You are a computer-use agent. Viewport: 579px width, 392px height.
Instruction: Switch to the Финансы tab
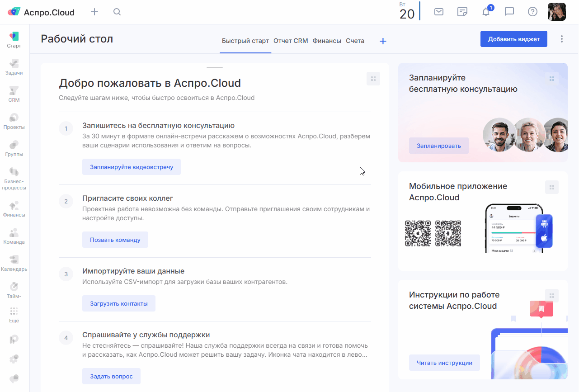(x=327, y=41)
